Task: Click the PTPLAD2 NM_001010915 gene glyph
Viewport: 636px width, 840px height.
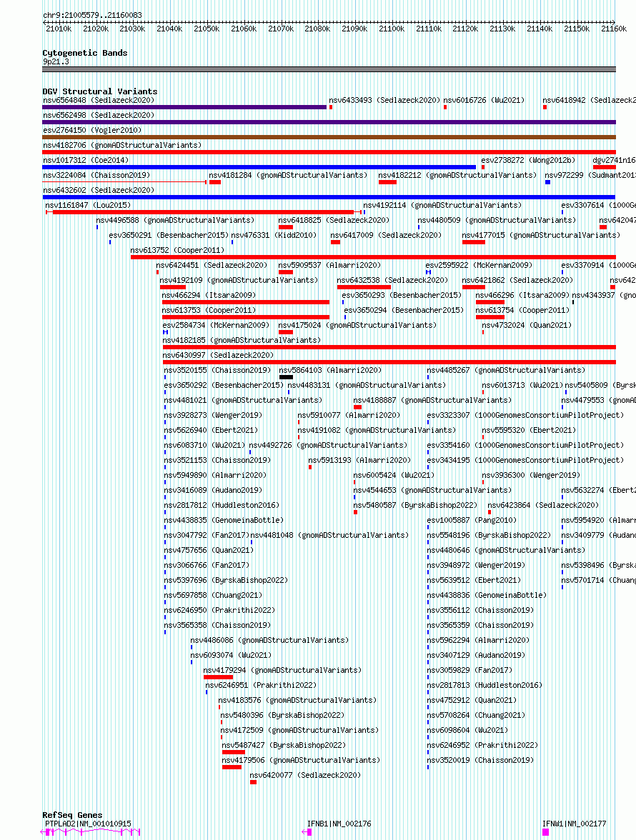Action: 90,832
